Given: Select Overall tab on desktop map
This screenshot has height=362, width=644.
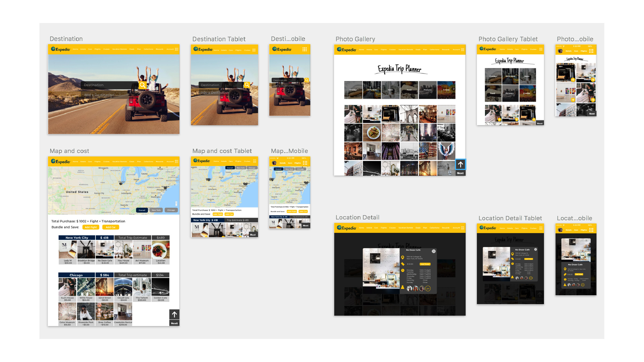Looking at the screenshot, I should click(x=142, y=210).
